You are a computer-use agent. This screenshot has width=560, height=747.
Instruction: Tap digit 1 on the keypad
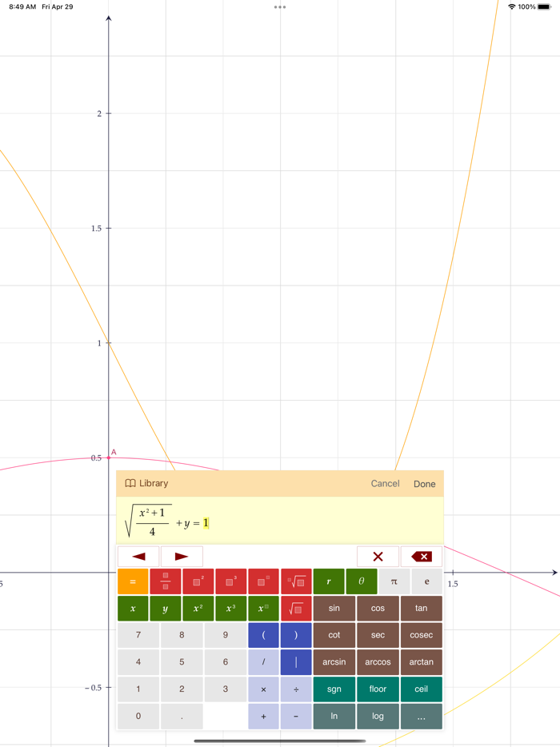[138, 689]
